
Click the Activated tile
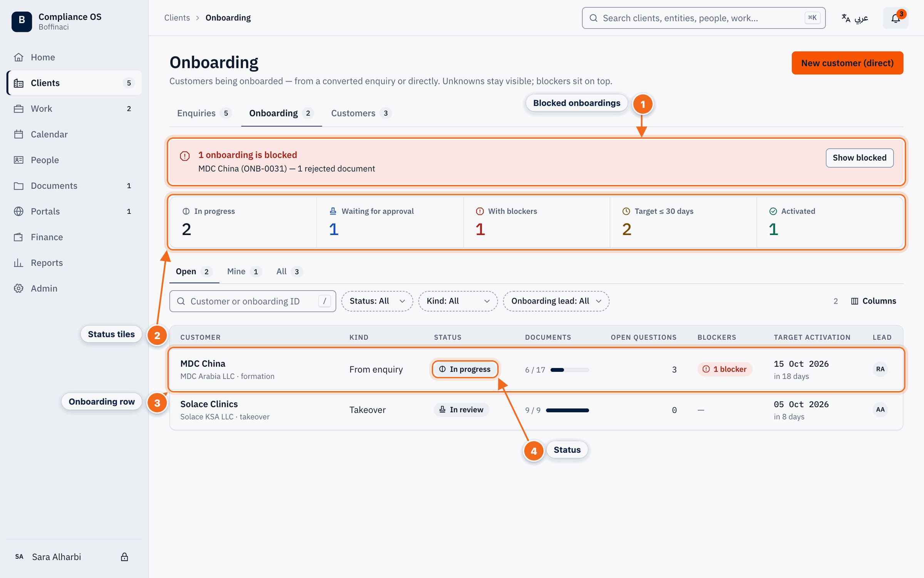coord(830,222)
